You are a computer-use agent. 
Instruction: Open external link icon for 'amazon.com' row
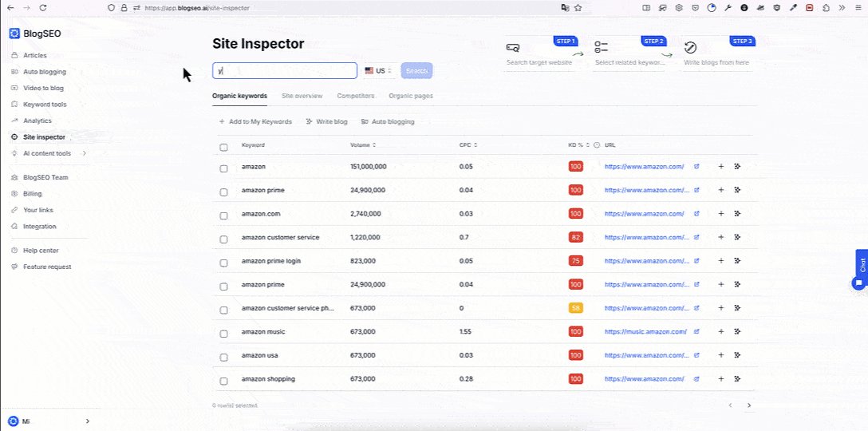coord(696,213)
